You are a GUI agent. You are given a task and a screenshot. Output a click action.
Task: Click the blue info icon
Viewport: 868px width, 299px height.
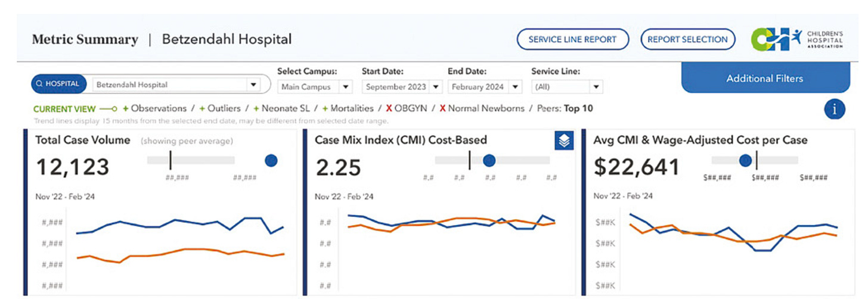click(835, 109)
